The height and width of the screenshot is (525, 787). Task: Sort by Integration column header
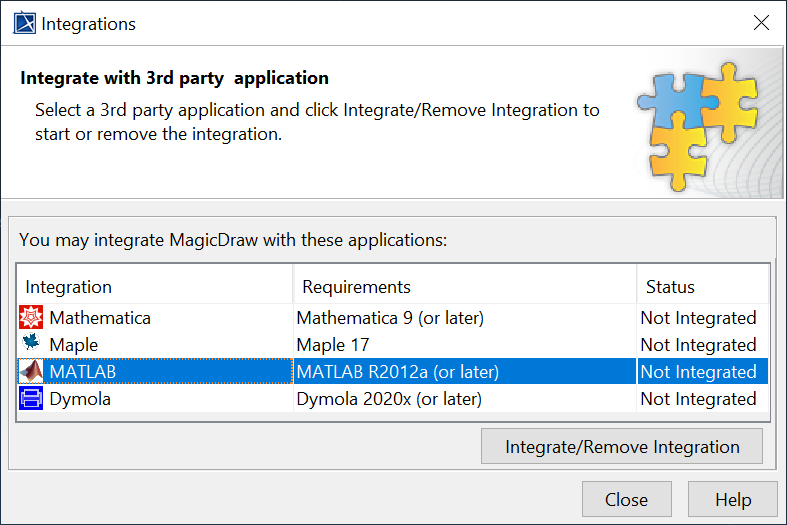(x=155, y=287)
